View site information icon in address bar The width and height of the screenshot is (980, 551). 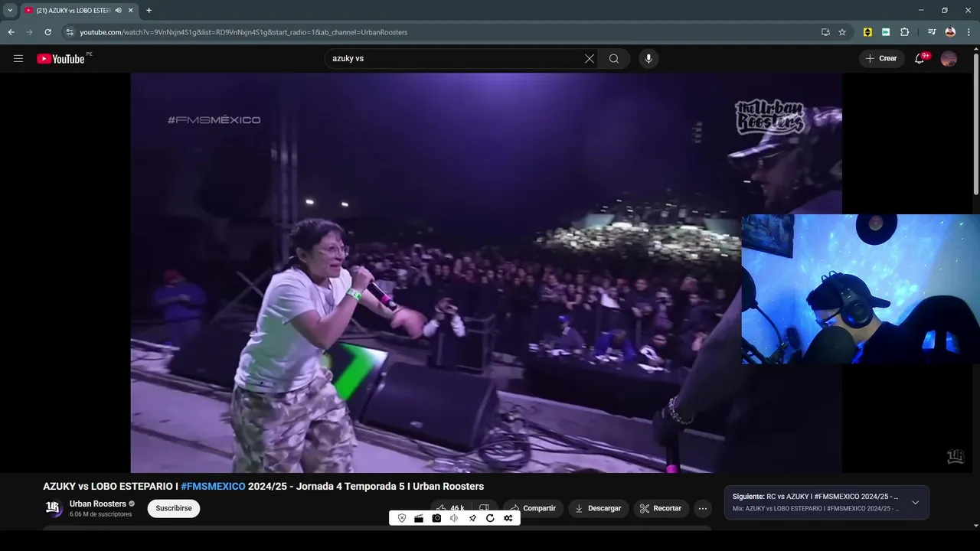click(70, 32)
